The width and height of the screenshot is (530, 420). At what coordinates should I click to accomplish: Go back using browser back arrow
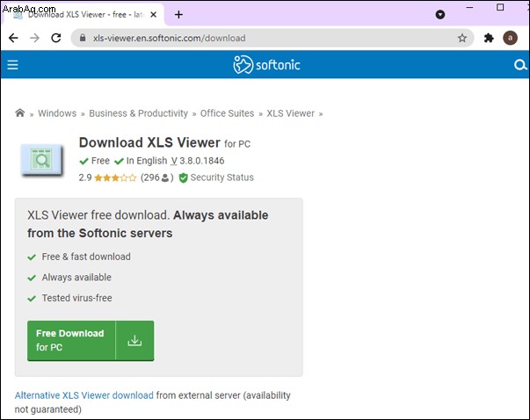13,38
